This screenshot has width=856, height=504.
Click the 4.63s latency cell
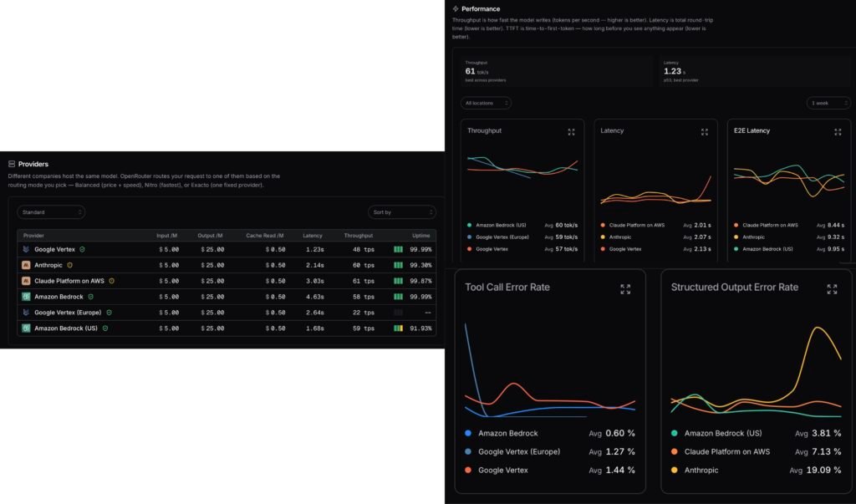coord(314,297)
